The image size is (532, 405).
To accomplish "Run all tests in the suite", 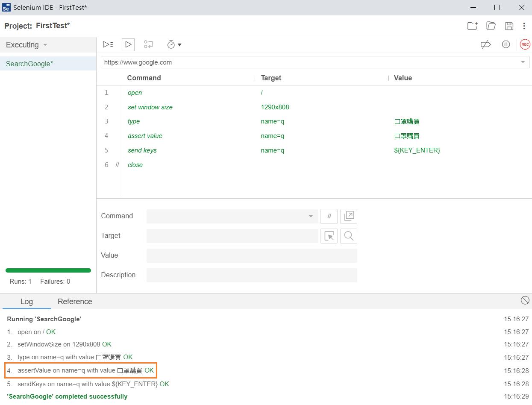I will [108, 44].
